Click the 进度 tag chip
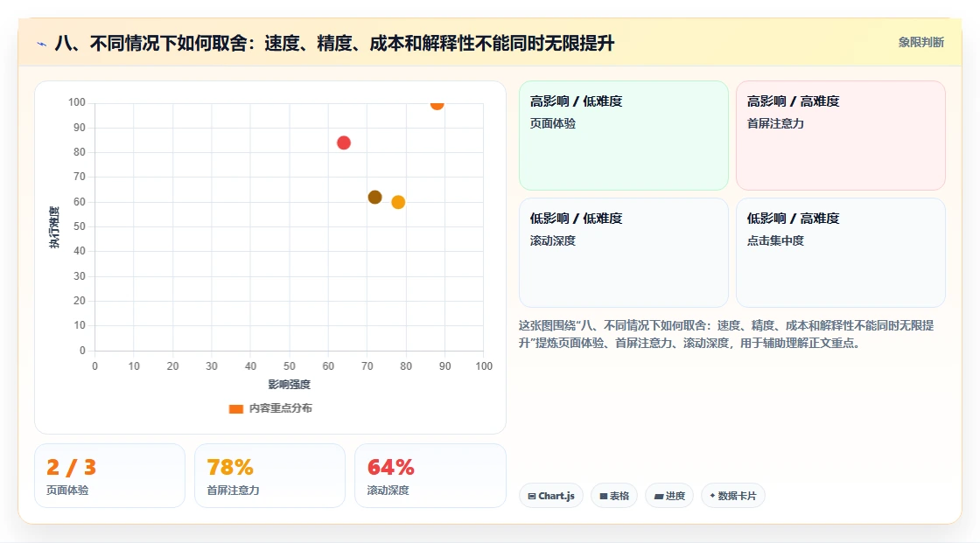This screenshot has width=980, height=543. tap(669, 496)
